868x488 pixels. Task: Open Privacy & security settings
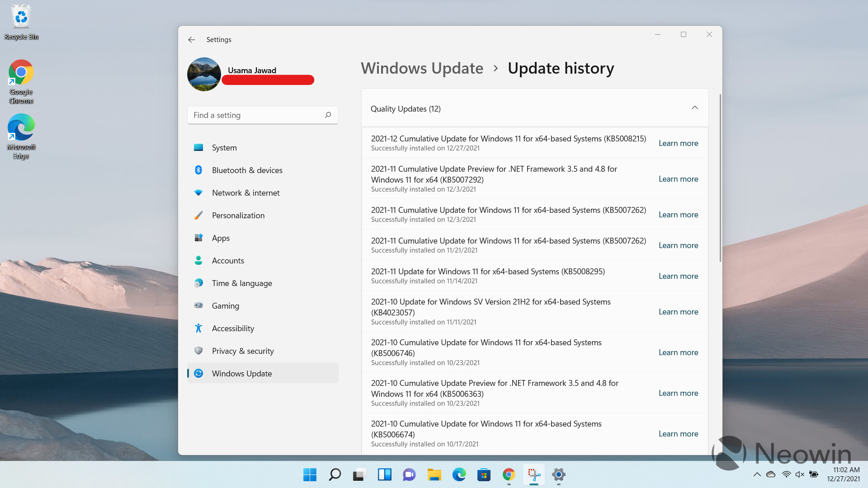242,350
